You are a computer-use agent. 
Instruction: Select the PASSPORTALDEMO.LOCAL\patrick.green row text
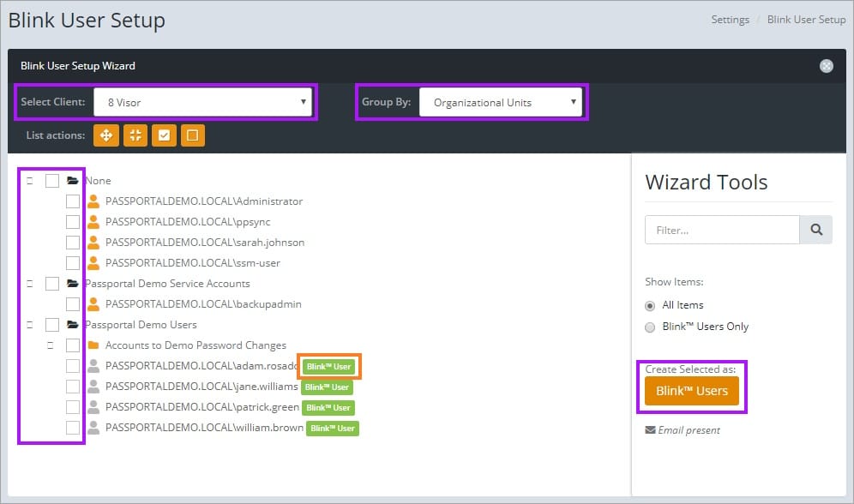(x=202, y=407)
